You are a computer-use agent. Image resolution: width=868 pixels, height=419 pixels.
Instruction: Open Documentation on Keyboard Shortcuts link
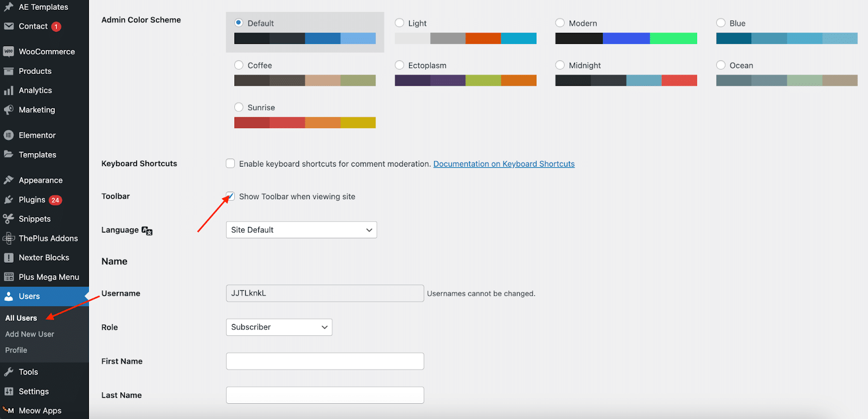(x=504, y=164)
